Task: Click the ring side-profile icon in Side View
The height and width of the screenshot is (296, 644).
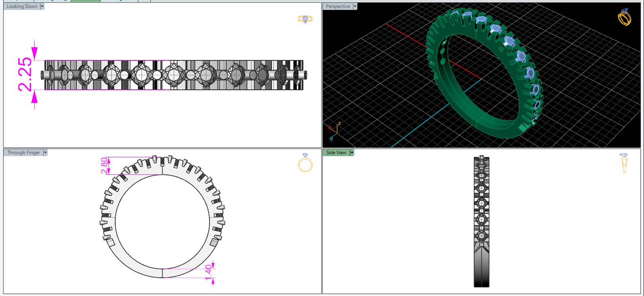Action: (624, 163)
